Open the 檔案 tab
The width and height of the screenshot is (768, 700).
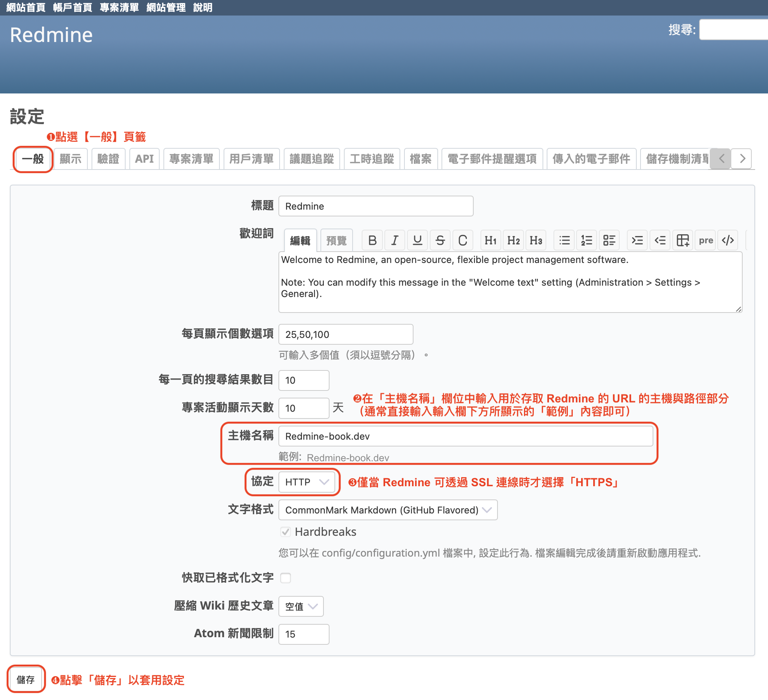click(x=421, y=159)
